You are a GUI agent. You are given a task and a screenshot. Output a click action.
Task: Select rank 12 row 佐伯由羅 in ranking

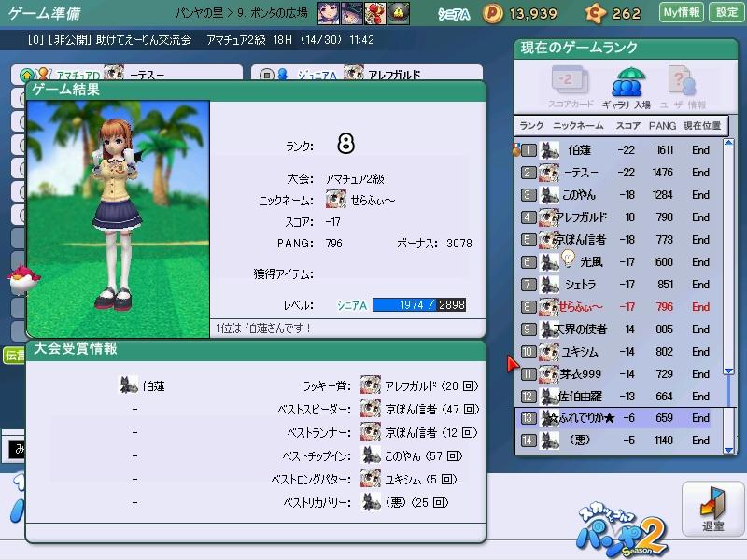point(619,396)
